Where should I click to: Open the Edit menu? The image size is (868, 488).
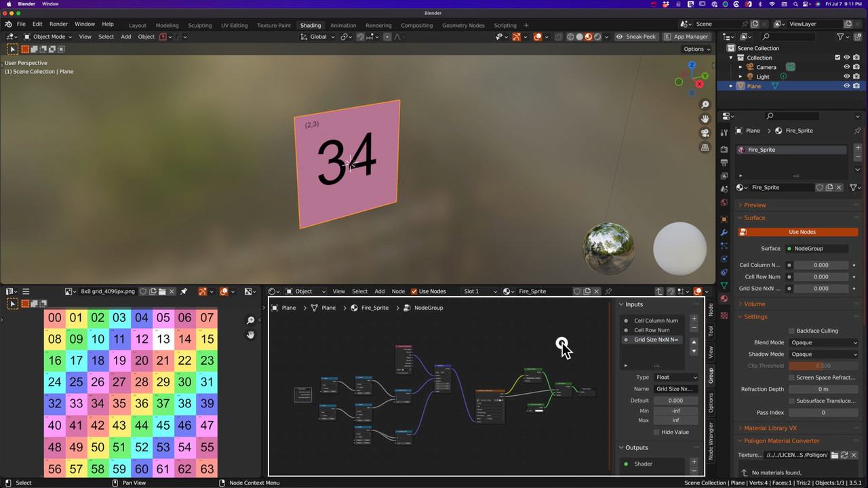(37, 24)
